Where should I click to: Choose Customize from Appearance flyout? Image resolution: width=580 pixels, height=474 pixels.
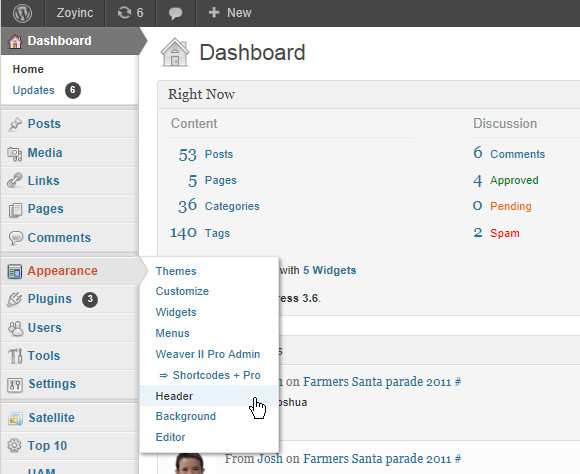coord(182,291)
